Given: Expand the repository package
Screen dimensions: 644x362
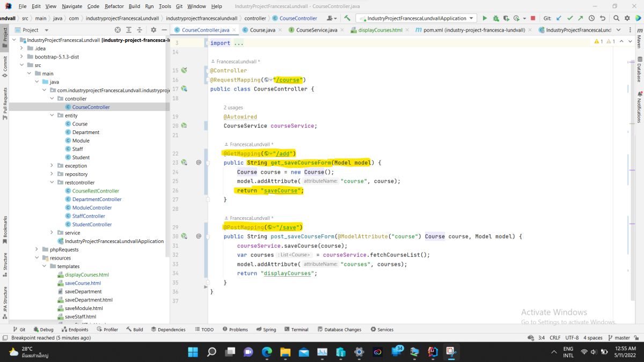Looking at the screenshot, I should [x=52, y=174].
